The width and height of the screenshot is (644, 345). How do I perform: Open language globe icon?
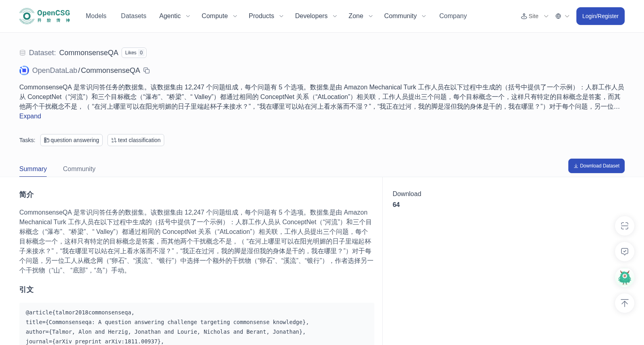tap(558, 16)
